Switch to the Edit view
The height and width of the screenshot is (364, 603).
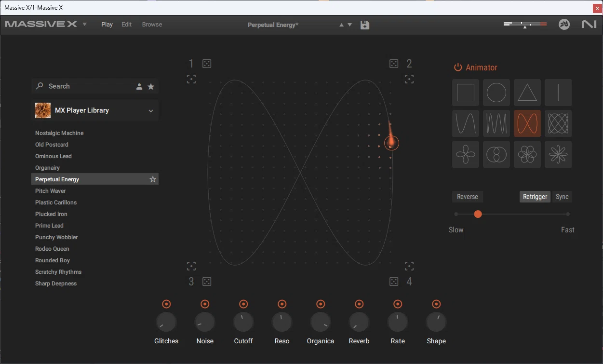click(x=127, y=24)
